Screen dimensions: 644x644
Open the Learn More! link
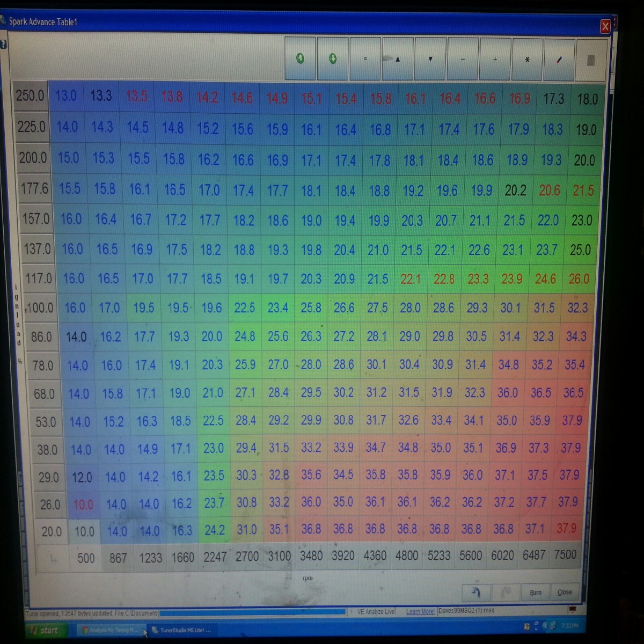420,611
